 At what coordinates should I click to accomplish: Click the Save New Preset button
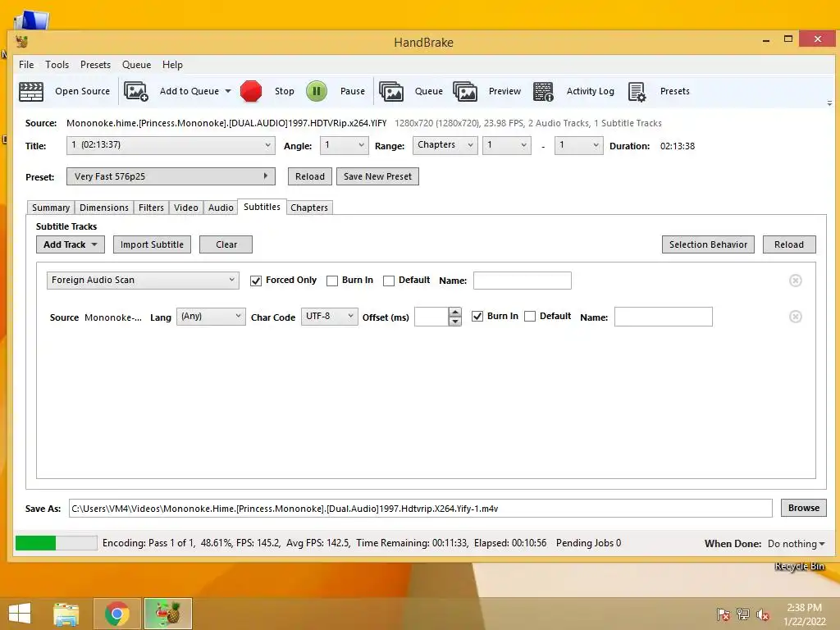pos(377,176)
